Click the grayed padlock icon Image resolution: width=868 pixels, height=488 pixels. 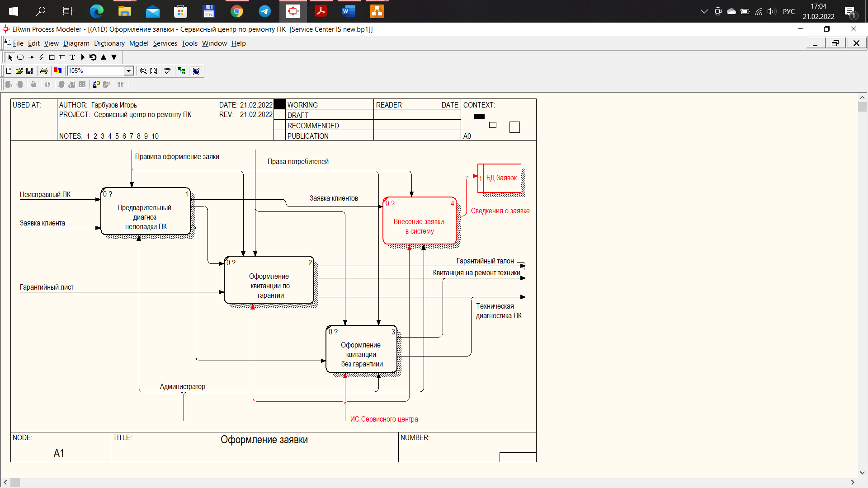pos(33,84)
